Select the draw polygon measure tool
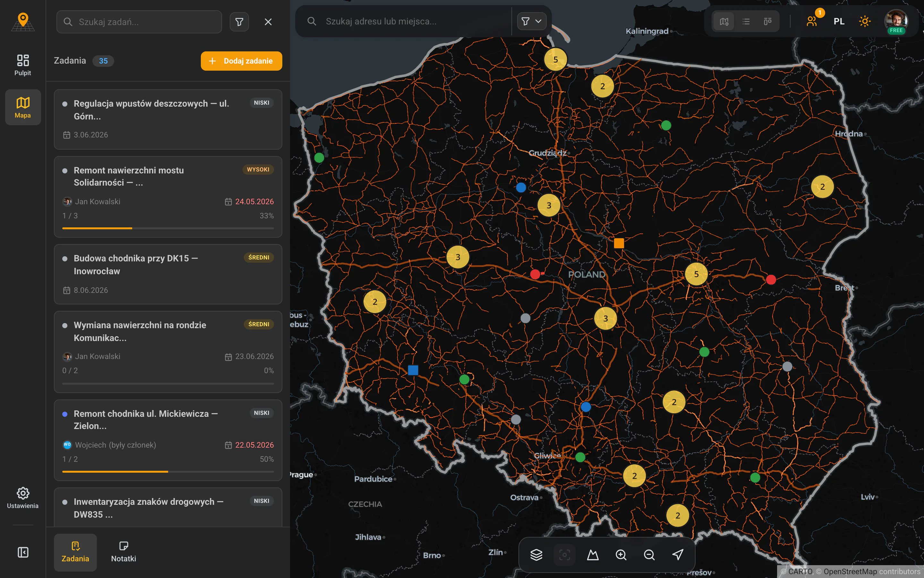The image size is (924, 578). 593,555
